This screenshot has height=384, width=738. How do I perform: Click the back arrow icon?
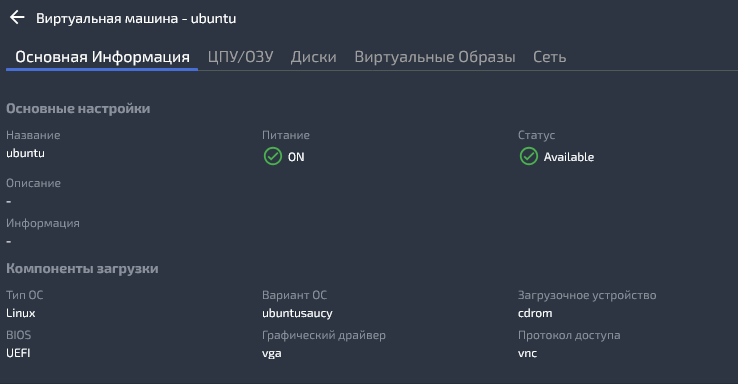17,17
